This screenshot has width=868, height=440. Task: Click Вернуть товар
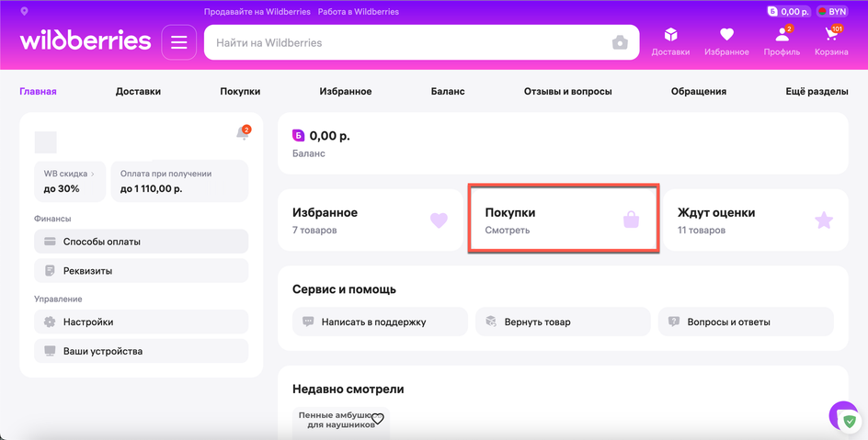click(x=563, y=322)
